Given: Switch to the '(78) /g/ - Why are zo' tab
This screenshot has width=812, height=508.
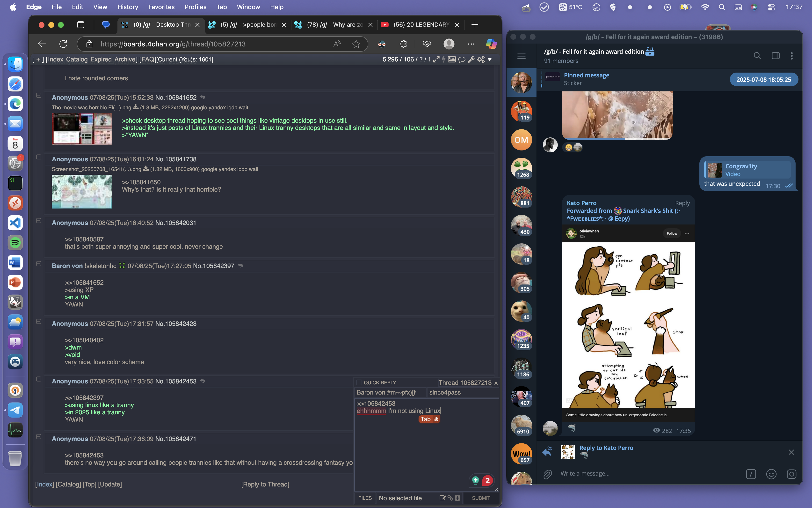Looking at the screenshot, I should (x=334, y=24).
